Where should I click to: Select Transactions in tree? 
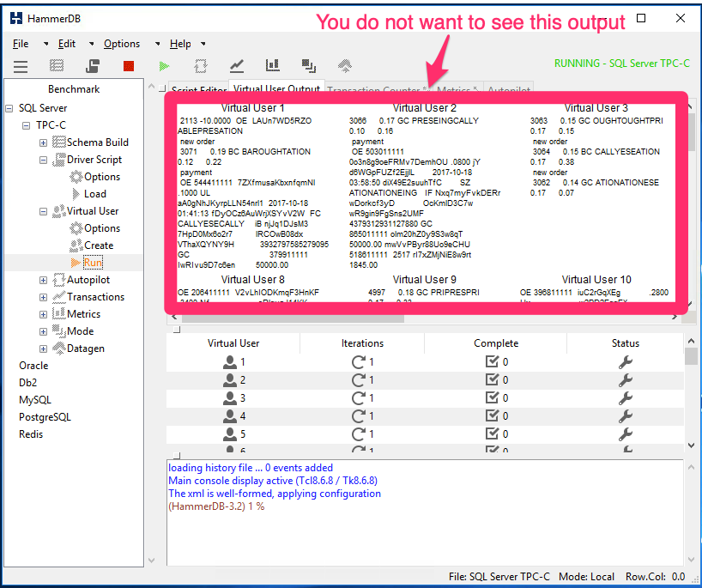(95, 297)
